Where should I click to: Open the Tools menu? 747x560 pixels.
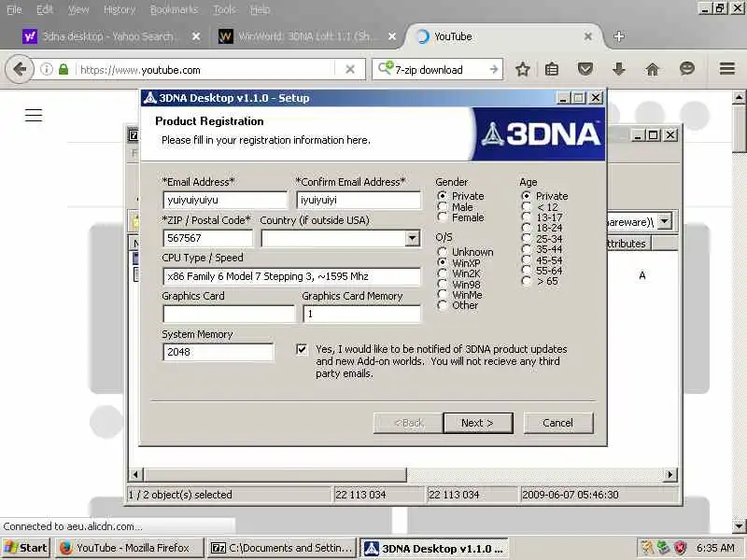224,9
